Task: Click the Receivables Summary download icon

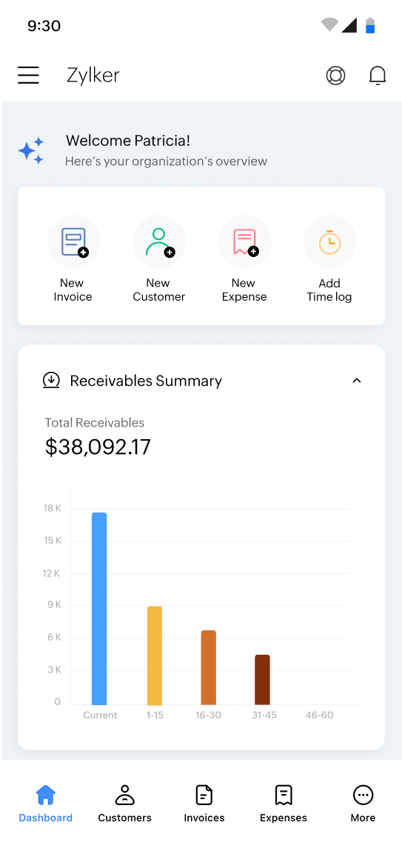Action: [x=52, y=380]
